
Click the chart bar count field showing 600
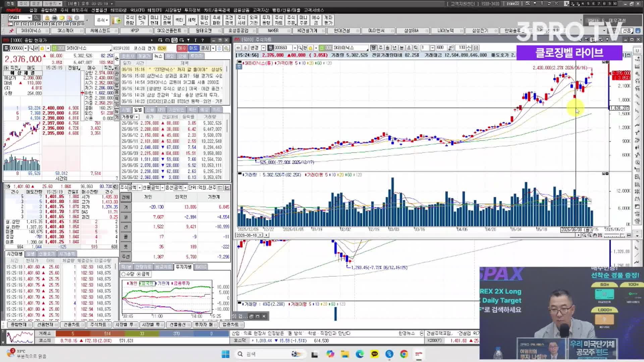pyautogui.click(x=441, y=48)
